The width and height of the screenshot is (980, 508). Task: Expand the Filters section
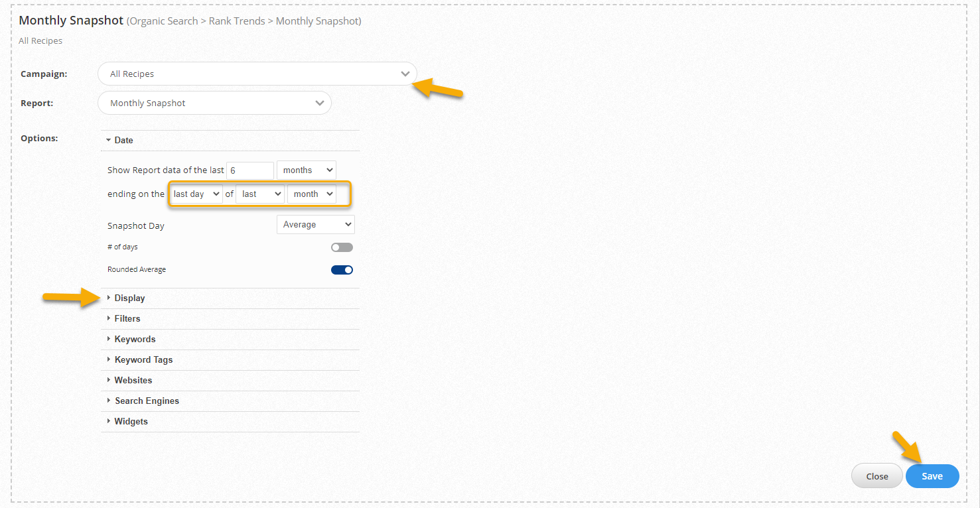127,319
